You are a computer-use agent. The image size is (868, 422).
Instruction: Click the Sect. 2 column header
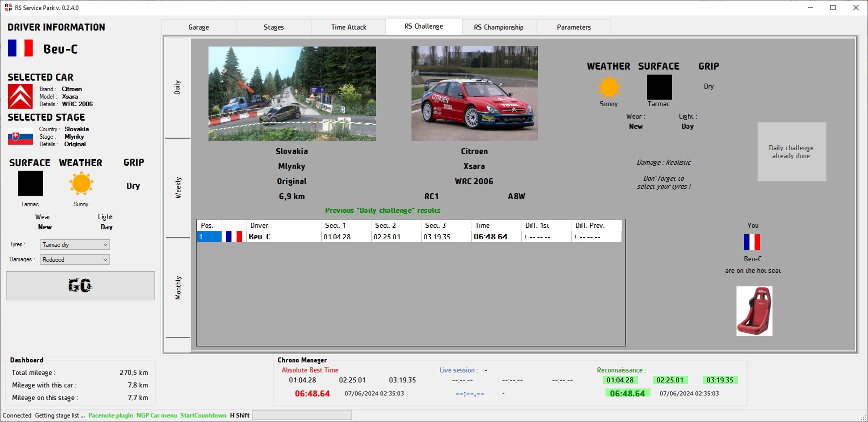click(x=396, y=225)
